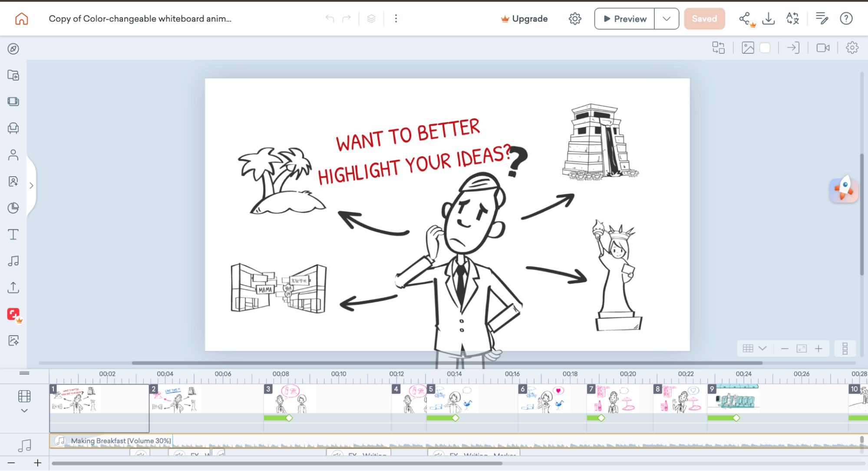Open the layers stack icon
868x471 pixels.
371,19
